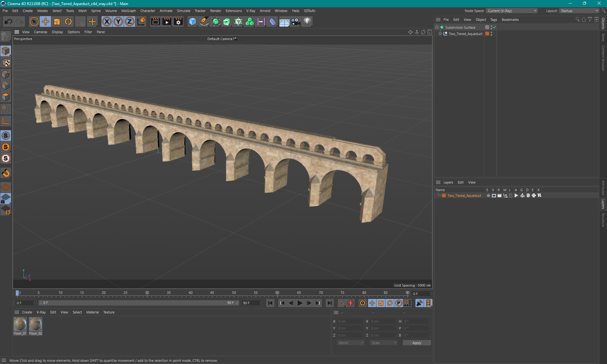This screenshot has height=364, width=607.
Task: Toggle Y axis lock
Action: (118, 21)
